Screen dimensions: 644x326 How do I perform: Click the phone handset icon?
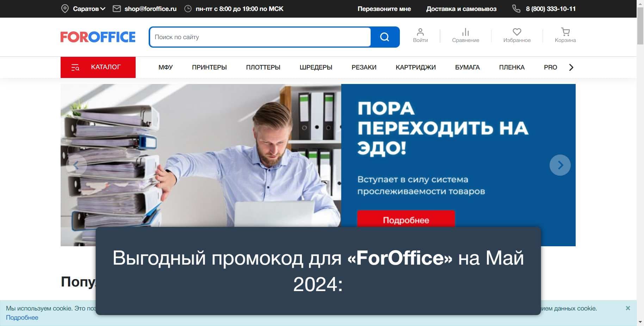point(516,8)
